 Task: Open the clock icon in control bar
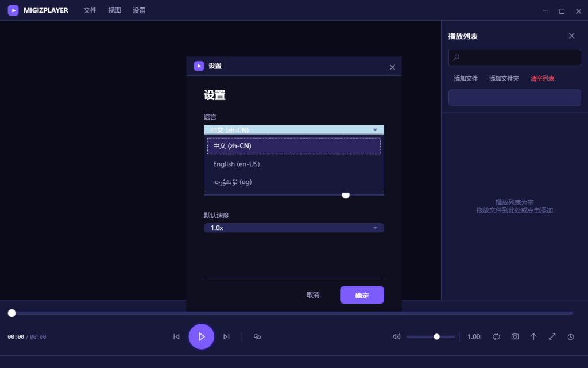pos(571,337)
